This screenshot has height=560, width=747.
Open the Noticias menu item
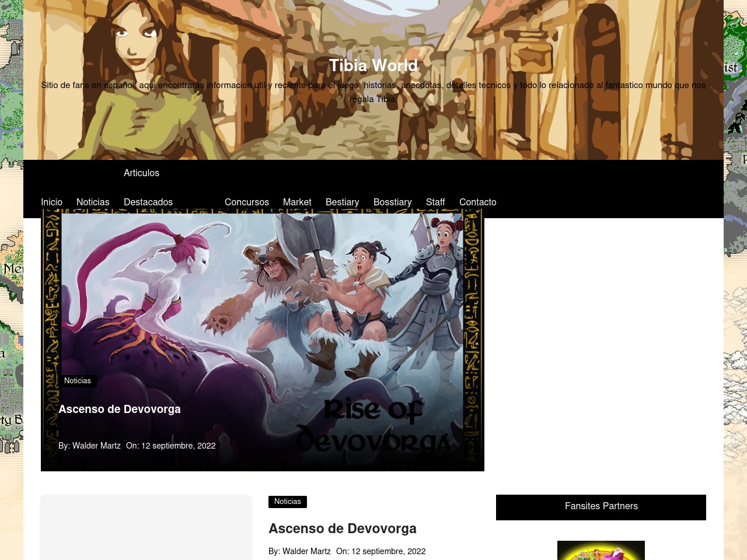(x=93, y=202)
